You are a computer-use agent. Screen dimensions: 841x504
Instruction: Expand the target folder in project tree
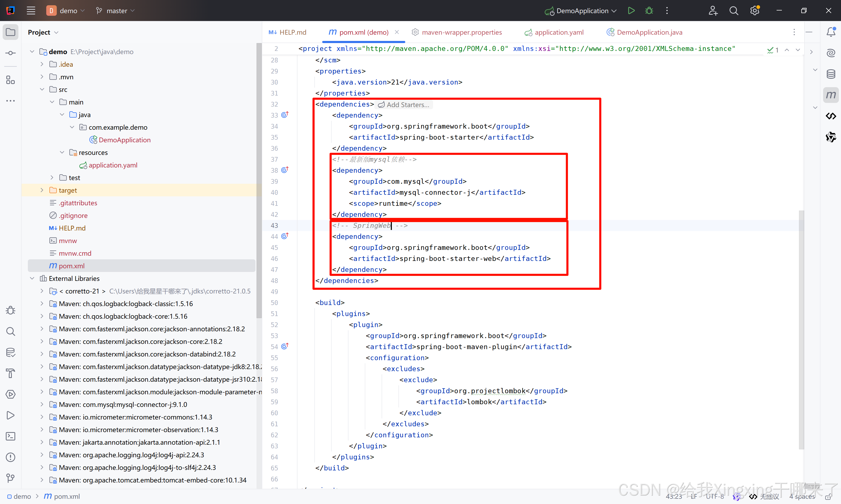(42, 190)
